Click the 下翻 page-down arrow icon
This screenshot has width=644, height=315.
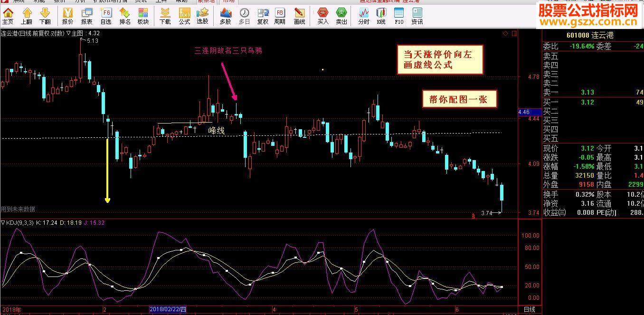[45, 16]
